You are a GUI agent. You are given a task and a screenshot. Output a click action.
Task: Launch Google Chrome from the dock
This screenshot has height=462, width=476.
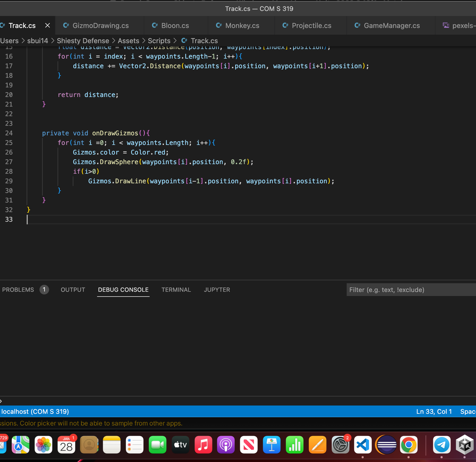(x=409, y=445)
